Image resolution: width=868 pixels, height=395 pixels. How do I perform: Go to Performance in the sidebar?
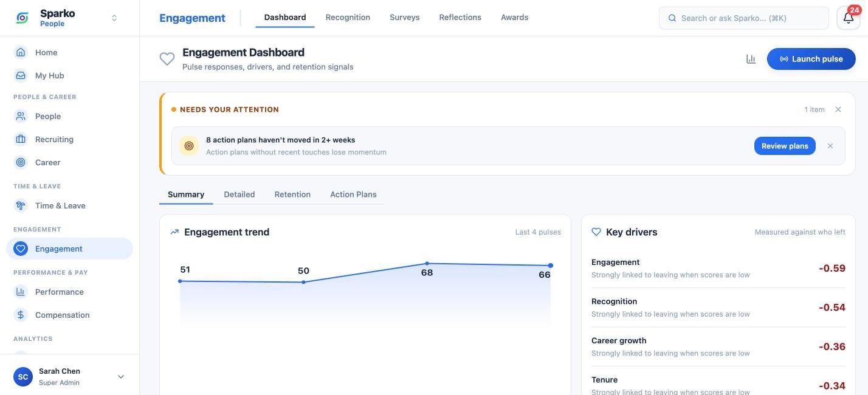[69, 292]
